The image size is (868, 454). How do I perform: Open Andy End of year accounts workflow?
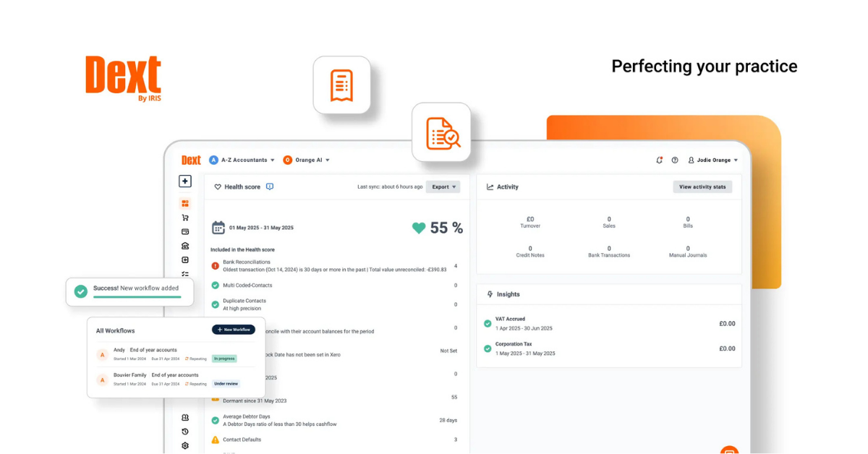[x=176, y=354]
